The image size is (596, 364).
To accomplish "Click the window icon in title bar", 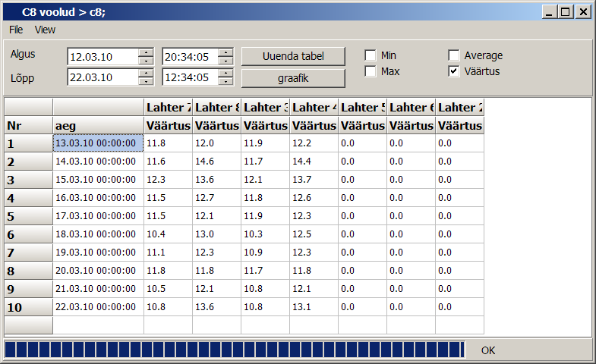I will (11, 11).
